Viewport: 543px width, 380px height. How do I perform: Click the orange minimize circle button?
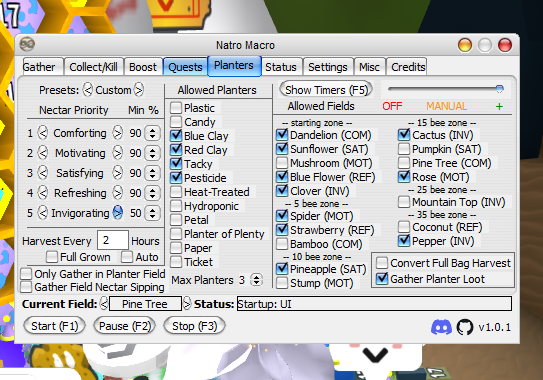(464, 45)
